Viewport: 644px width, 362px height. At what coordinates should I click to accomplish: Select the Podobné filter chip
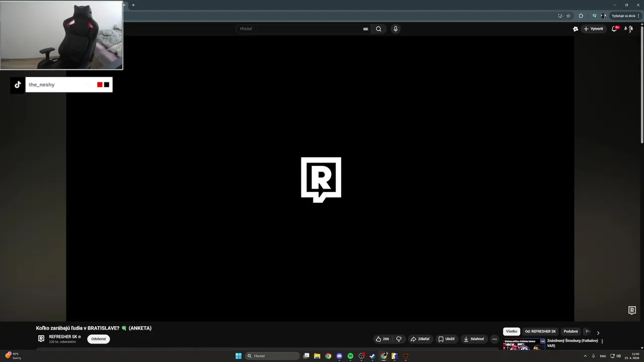tap(571, 331)
